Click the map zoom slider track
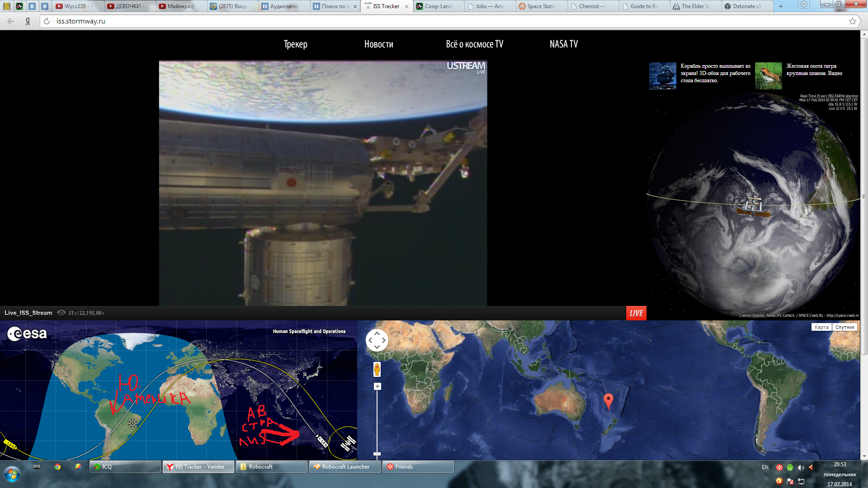The height and width of the screenshot is (488, 868). pos(377,420)
